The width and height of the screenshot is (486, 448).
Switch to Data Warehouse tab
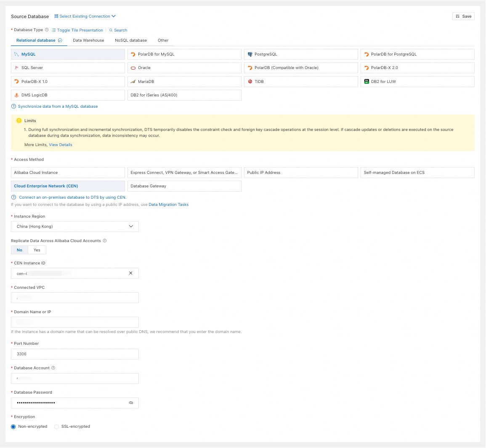pos(88,40)
